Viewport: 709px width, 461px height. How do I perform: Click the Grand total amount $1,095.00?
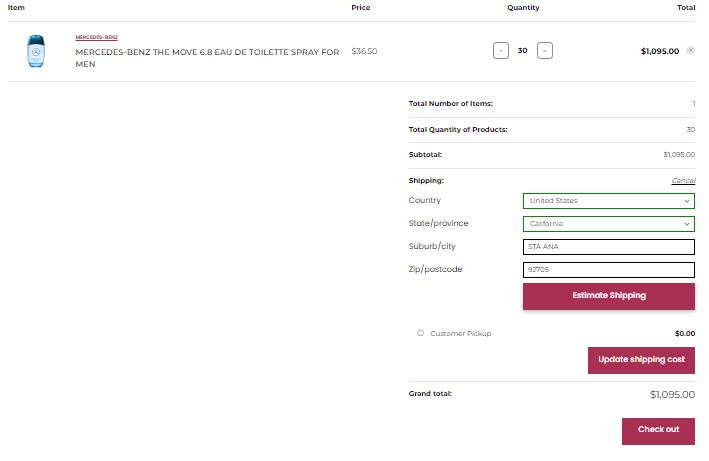(672, 395)
